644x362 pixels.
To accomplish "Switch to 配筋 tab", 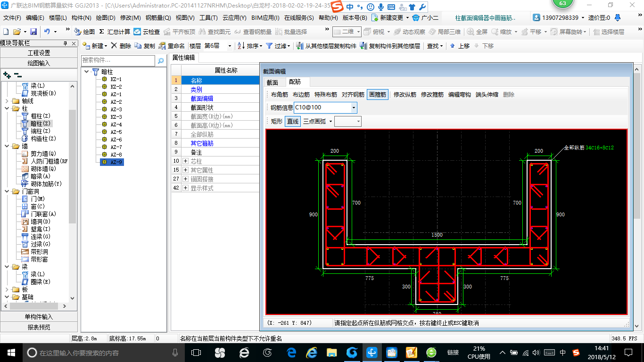I will coord(295,82).
